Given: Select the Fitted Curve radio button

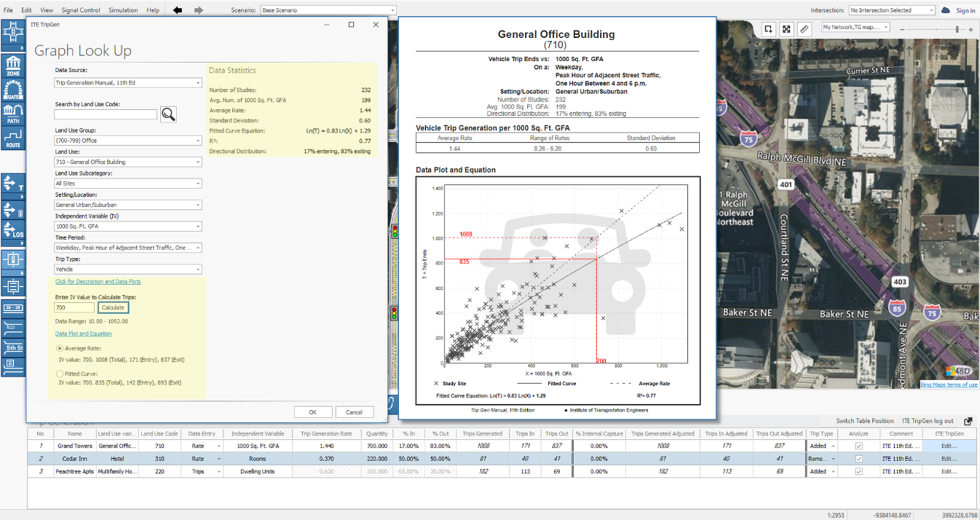Looking at the screenshot, I should [60, 373].
